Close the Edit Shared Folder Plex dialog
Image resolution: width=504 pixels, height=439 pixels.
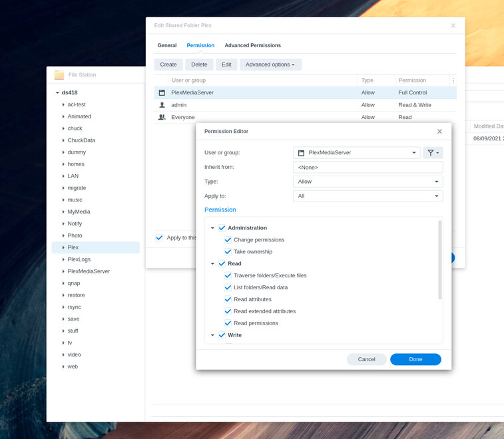pos(453,25)
